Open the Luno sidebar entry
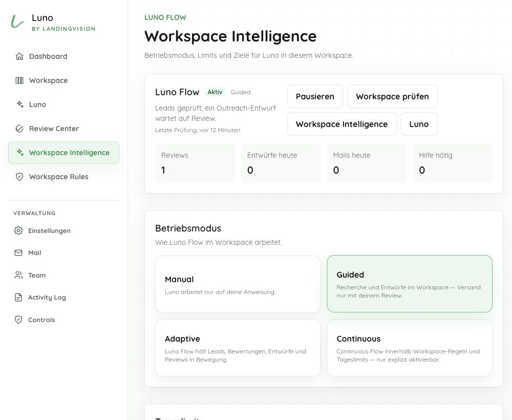The width and height of the screenshot is (512, 420). point(63,104)
